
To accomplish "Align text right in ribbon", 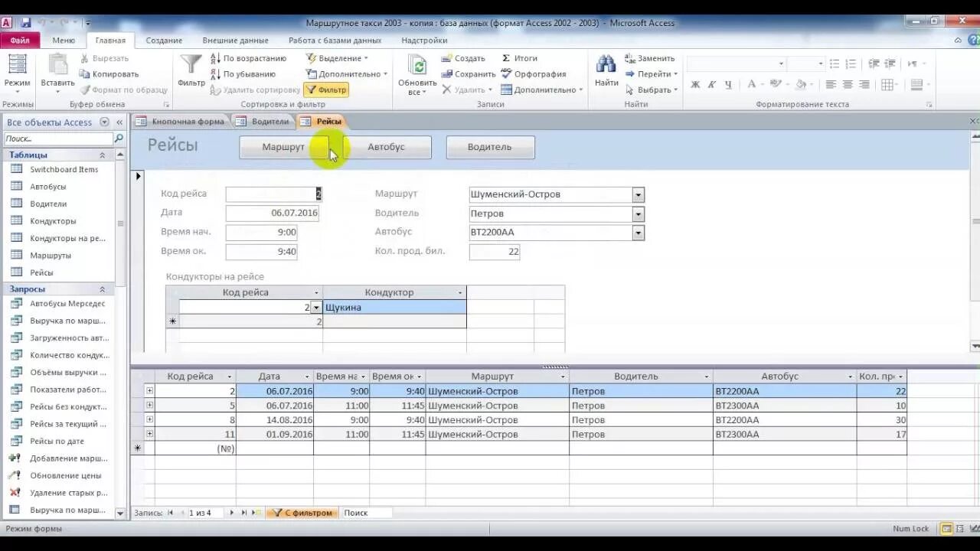I will (864, 85).
